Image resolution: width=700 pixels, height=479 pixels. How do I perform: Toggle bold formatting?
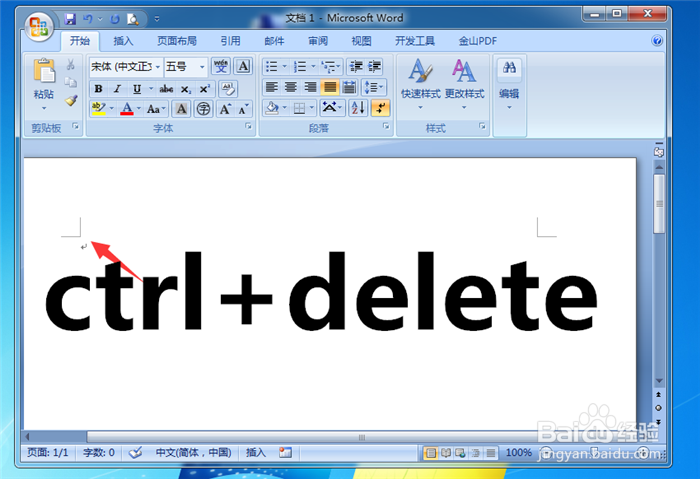(x=98, y=89)
